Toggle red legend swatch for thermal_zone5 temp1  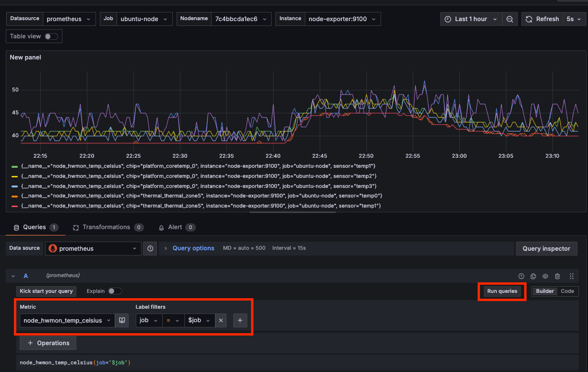pos(14,206)
